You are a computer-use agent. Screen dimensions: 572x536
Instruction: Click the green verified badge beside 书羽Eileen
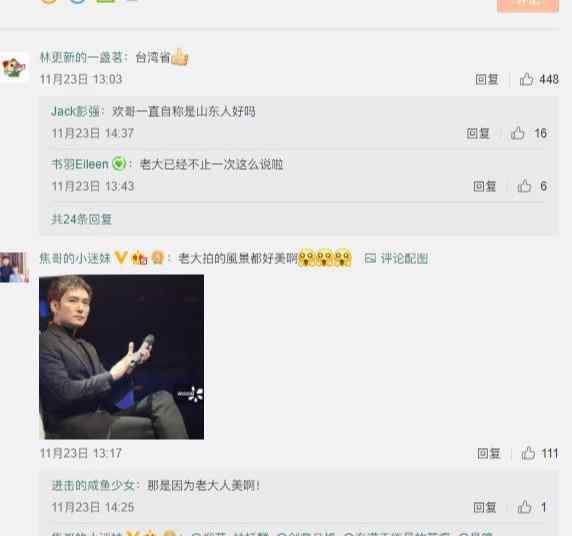point(119,164)
